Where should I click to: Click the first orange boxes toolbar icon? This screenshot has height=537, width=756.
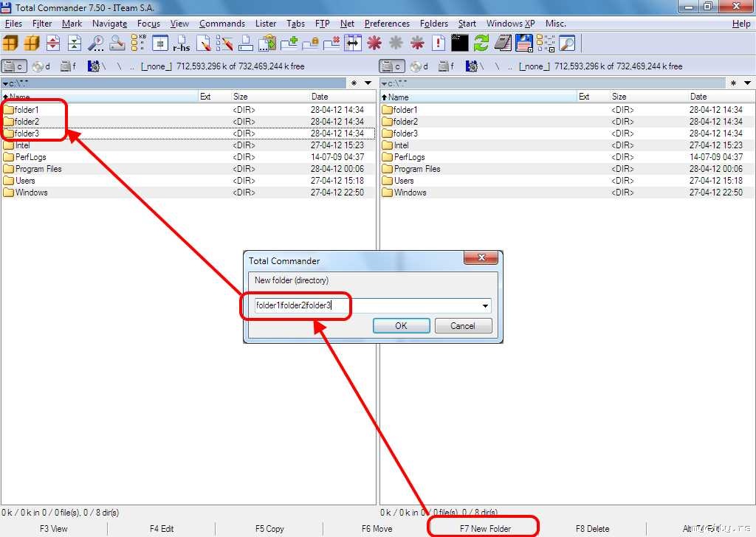click(10, 44)
